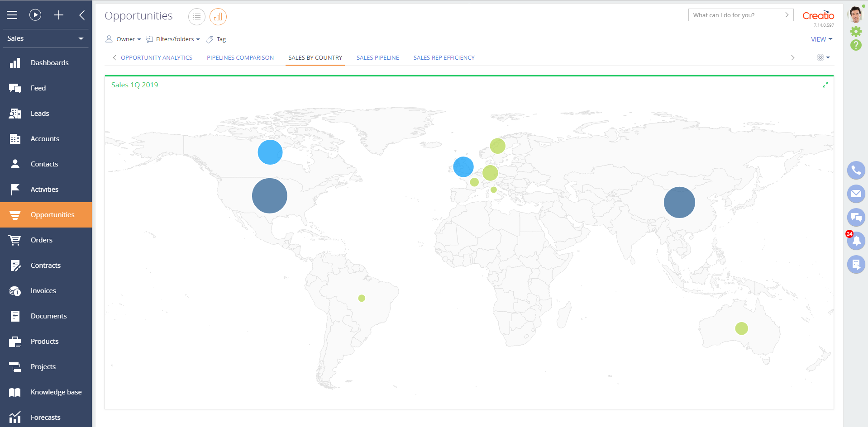Navigate to the Forecasts section
868x427 pixels.
click(x=45, y=417)
